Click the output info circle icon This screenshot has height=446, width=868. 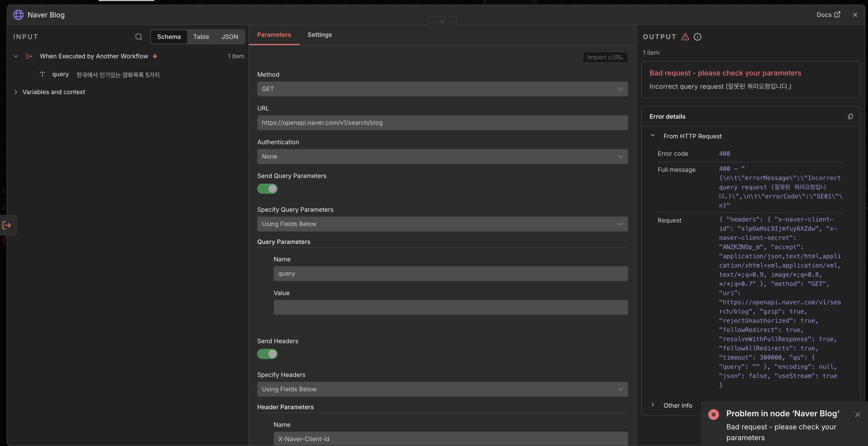(x=697, y=37)
